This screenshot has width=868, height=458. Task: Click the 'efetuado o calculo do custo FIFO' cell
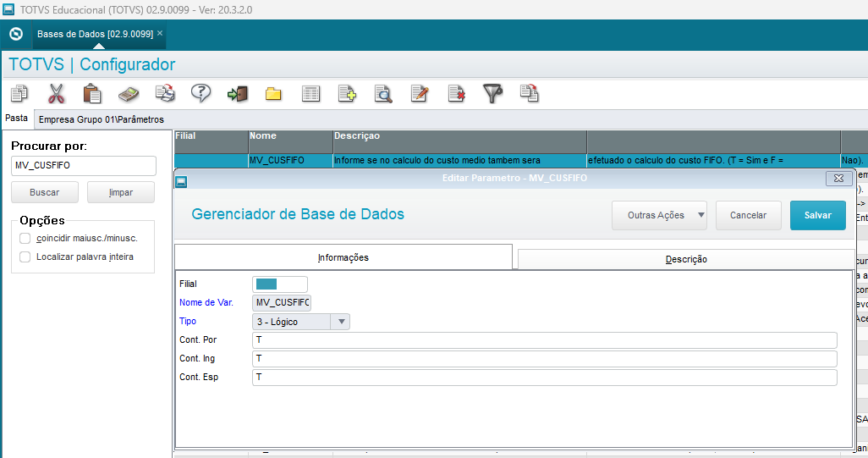[x=713, y=161]
